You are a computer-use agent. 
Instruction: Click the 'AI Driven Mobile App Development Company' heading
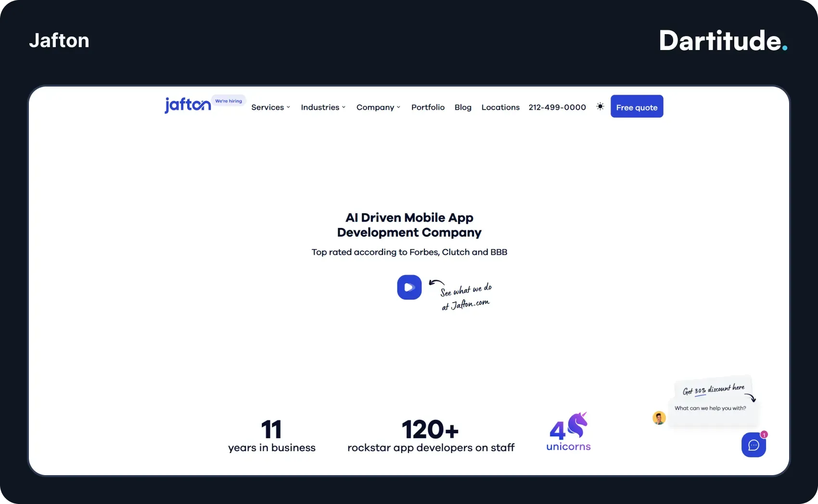coord(409,225)
